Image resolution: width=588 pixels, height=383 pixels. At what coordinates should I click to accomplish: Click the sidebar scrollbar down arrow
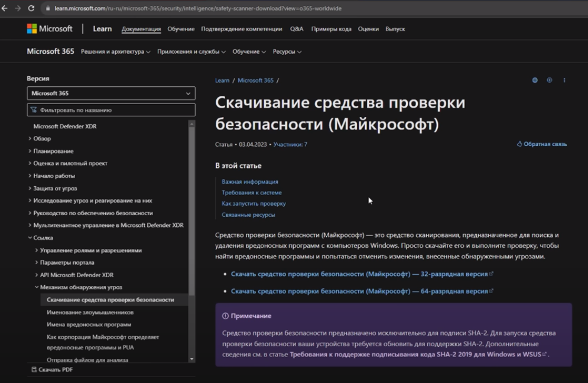[x=191, y=359]
